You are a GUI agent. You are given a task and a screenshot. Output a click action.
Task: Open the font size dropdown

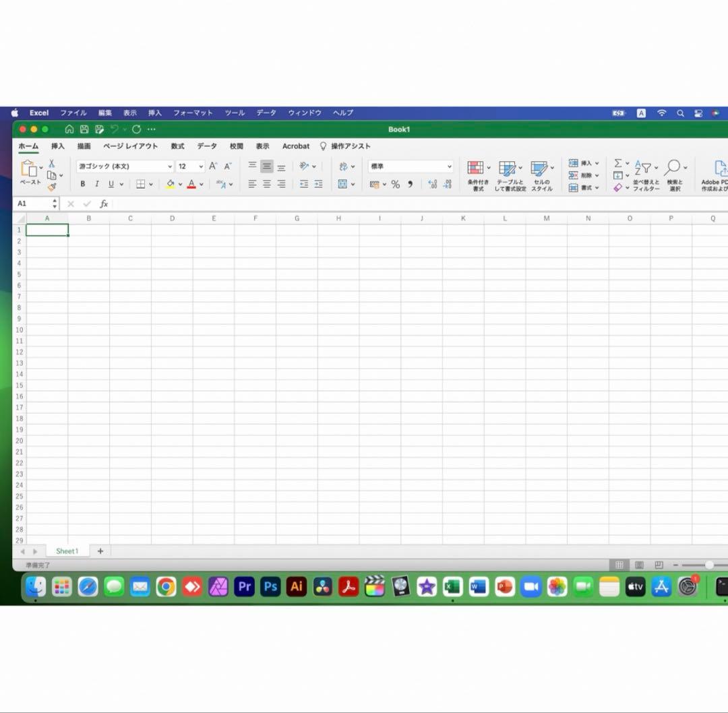pyautogui.click(x=200, y=166)
